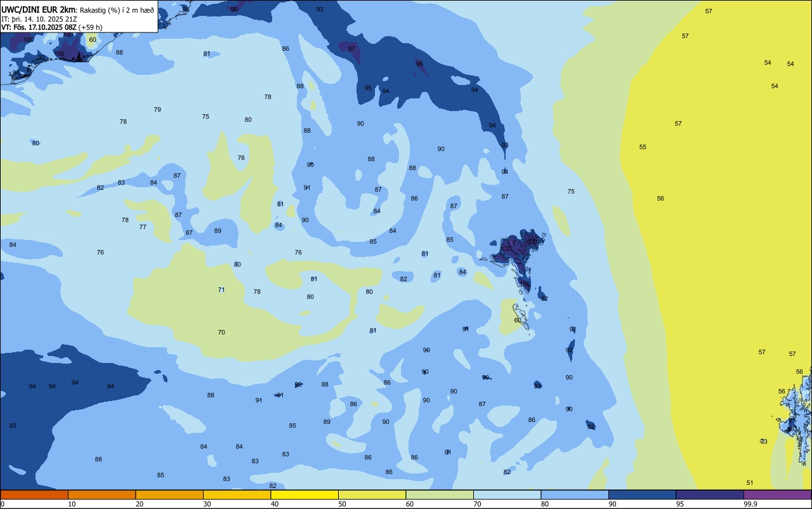Click the 'VT: Fös. 17.10.2025 08Z (+59 h)' line

click(52, 27)
